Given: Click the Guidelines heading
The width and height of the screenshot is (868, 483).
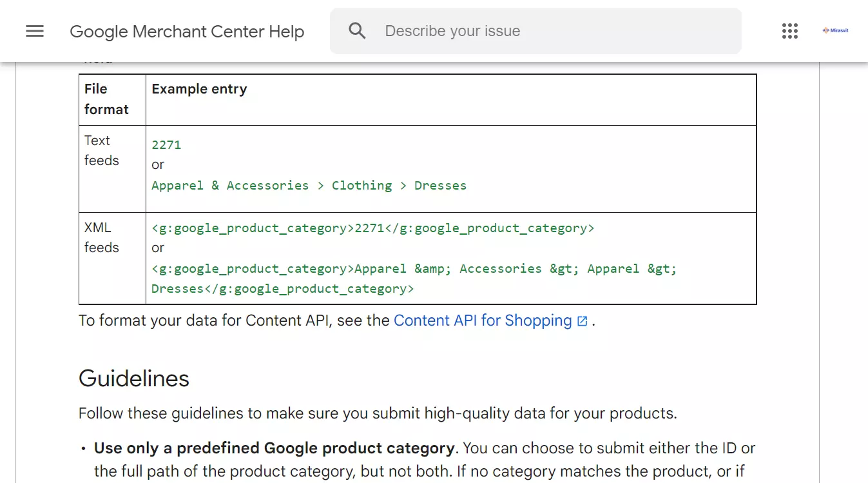Looking at the screenshot, I should tap(134, 378).
